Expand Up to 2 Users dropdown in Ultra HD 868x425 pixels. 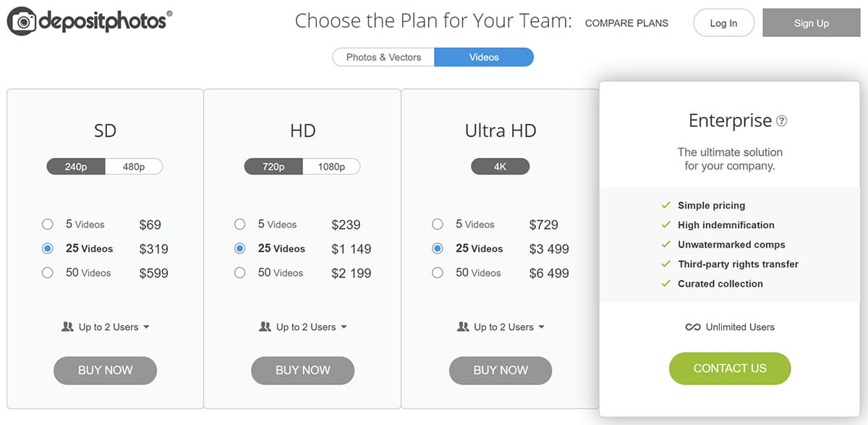pyautogui.click(x=541, y=327)
